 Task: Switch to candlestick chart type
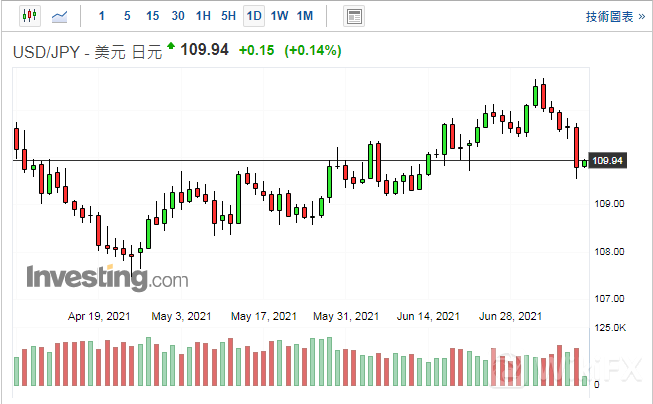pyautogui.click(x=28, y=16)
